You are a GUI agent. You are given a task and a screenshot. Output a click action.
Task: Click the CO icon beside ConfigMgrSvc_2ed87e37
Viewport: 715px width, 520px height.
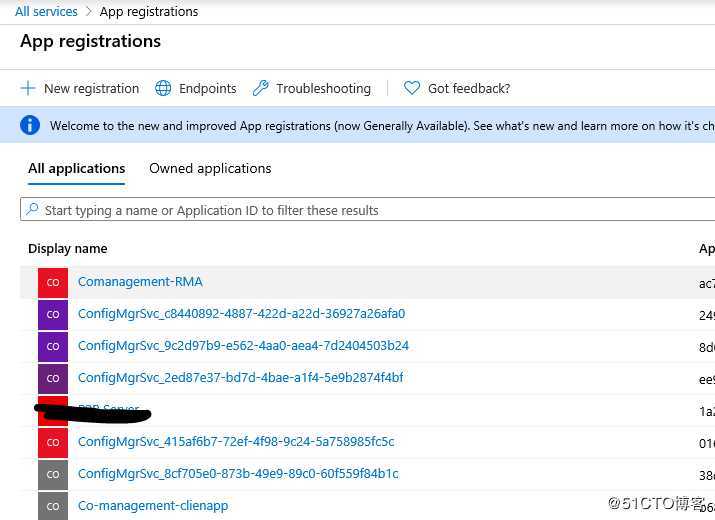tap(53, 378)
